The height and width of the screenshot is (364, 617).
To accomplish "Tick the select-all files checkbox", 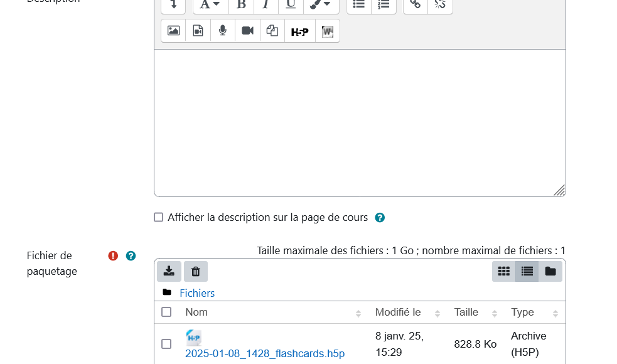I will pos(166,312).
